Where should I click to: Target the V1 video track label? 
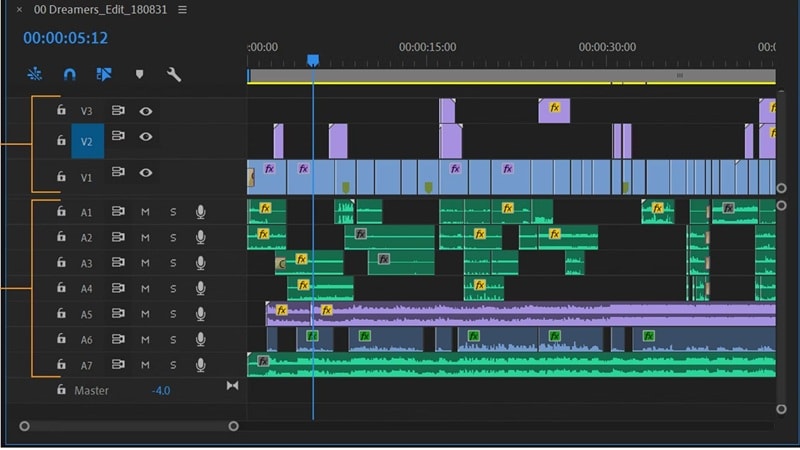pos(86,178)
